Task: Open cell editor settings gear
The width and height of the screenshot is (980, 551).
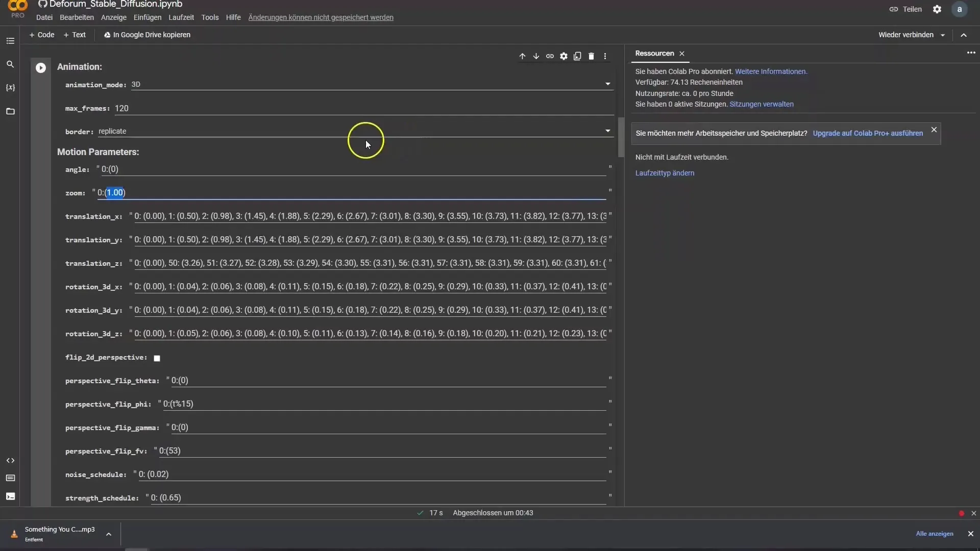Action: [563, 56]
